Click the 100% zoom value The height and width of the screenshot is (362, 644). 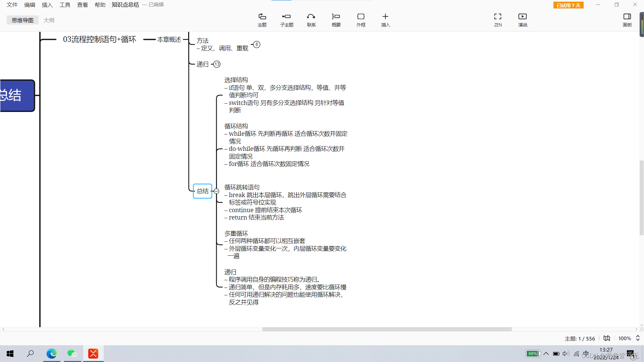point(625,339)
